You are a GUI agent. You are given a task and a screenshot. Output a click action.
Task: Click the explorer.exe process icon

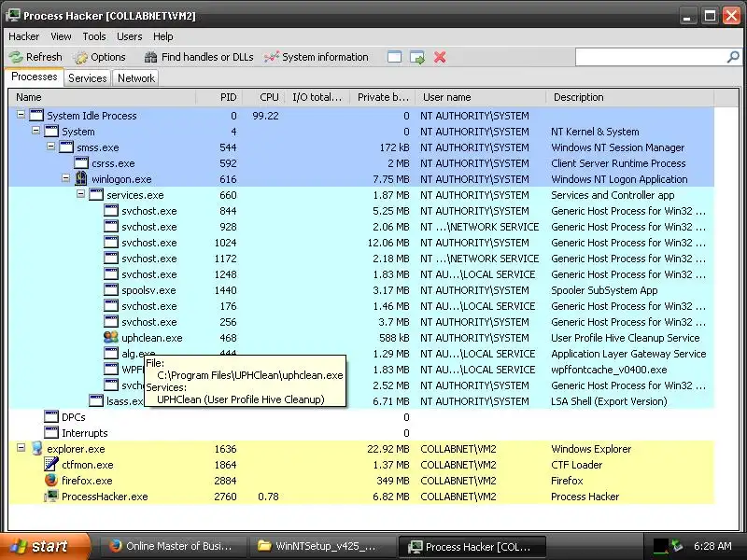click(x=36, y=448)
